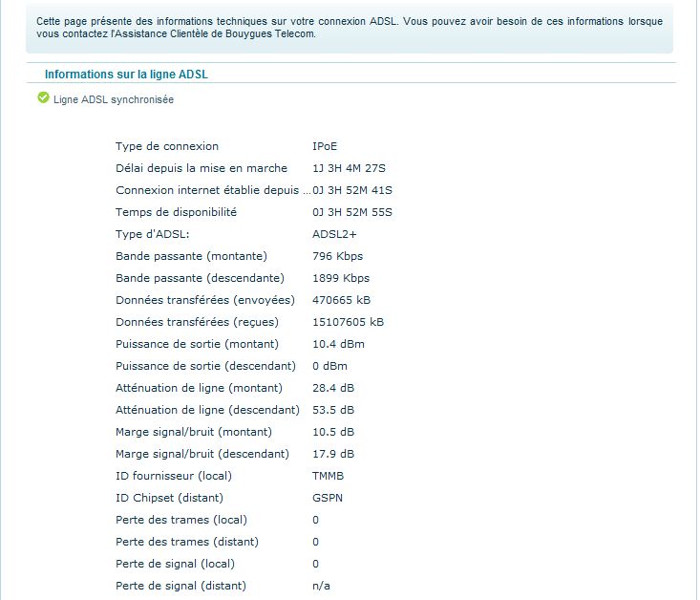Select the 'Ligne ADSL synchronisée' status text

114,99
